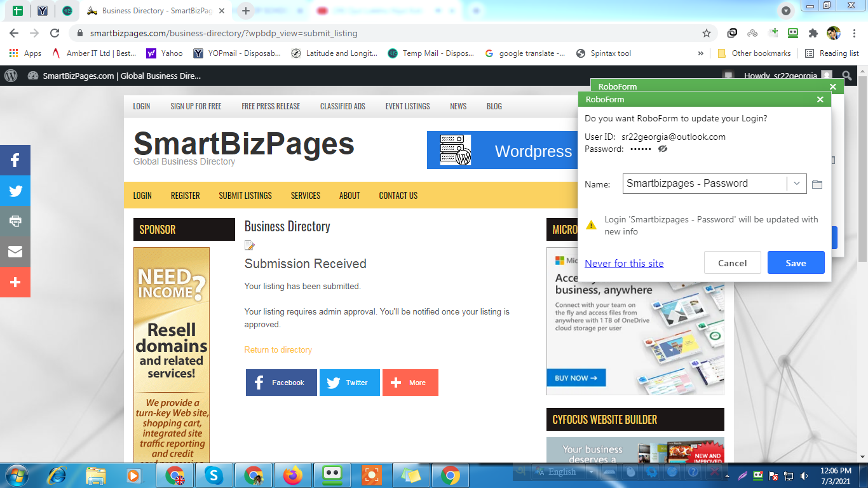Open FREE PRESS RELEASE menu item
This screenshot has width=868, height=488.
(x=271, y=106)
